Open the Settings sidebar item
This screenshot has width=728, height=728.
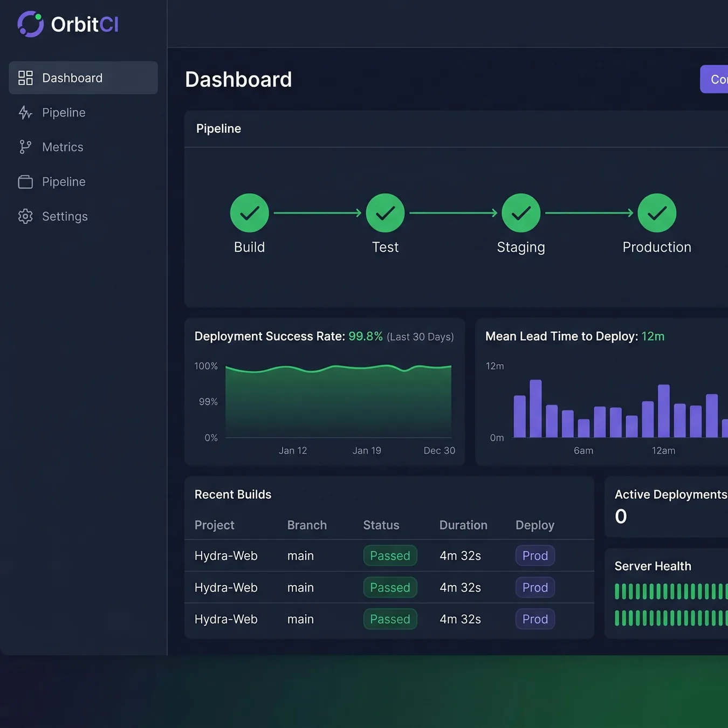pos(84,216)
